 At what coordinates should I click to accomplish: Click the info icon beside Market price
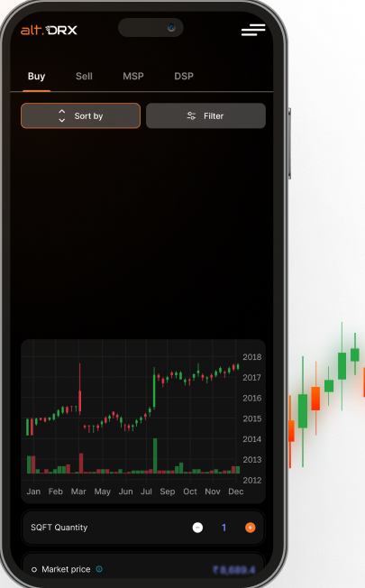[x=99, y=569]
